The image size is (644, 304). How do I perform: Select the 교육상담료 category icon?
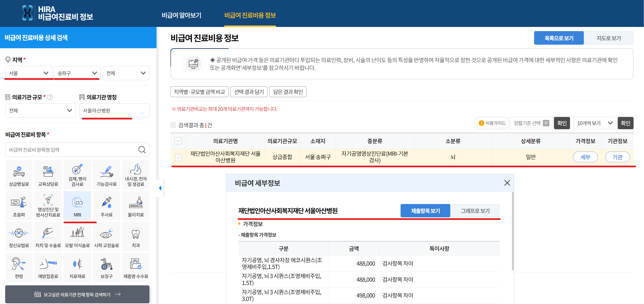pyautogui.click(x=48, y=175)
